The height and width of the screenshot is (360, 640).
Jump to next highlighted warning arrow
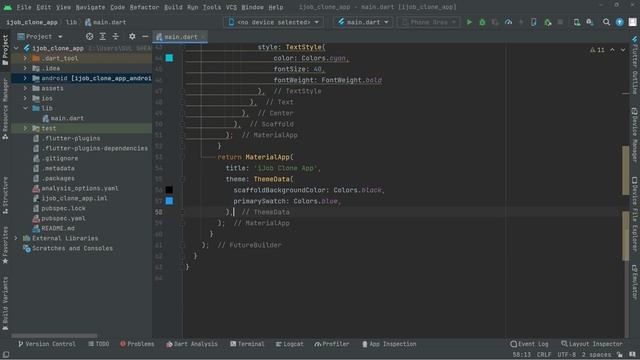point(623,50)
